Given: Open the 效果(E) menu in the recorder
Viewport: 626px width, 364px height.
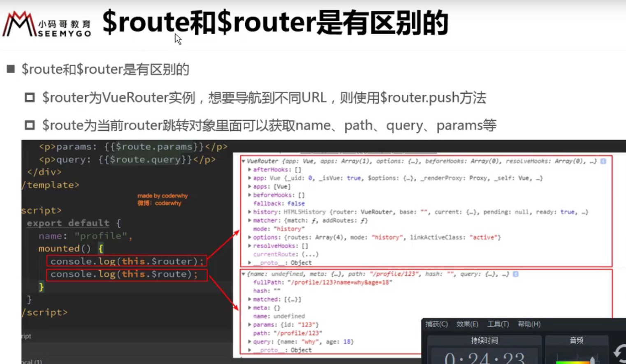Looking at the screenshot, I should (467, 324).
